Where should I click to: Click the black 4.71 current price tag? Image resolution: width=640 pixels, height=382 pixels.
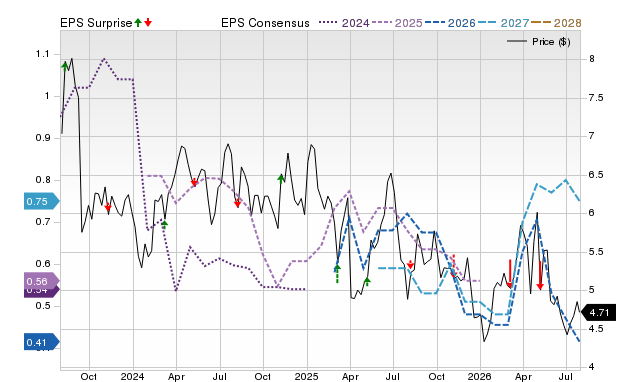598,313
